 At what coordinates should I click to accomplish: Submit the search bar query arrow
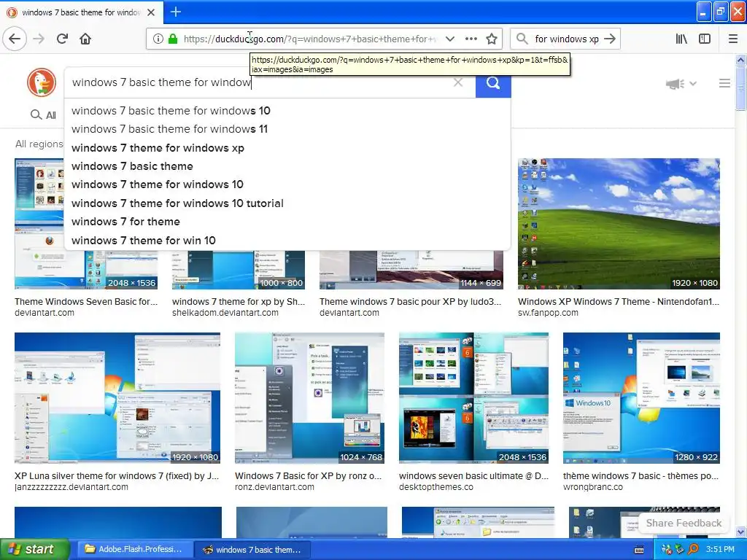click(x=610, y=39)
